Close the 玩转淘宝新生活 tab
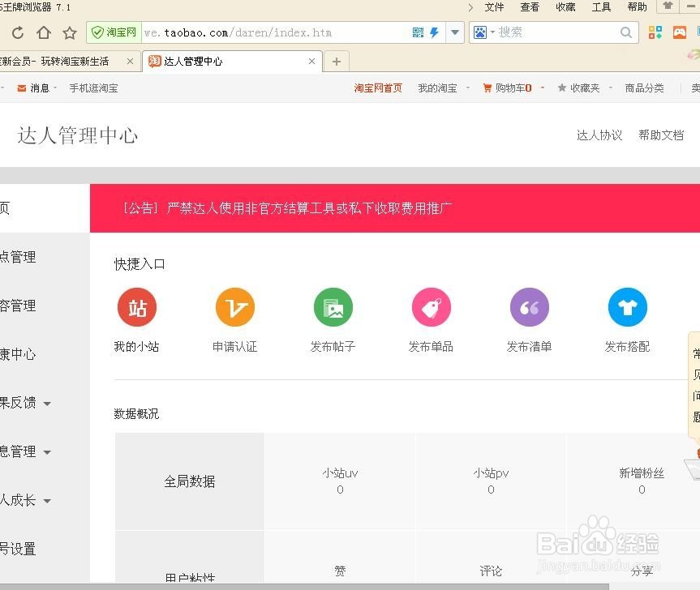 click(x=130, y=61)
